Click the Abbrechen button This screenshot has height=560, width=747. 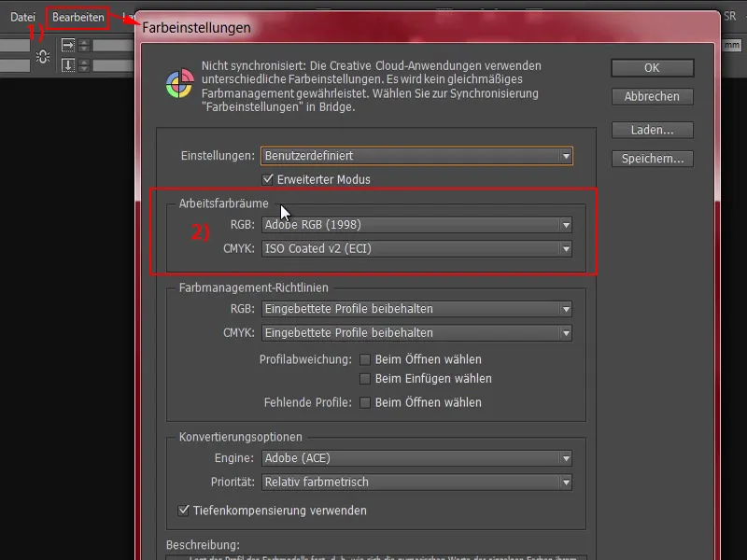tap(652, 97)
